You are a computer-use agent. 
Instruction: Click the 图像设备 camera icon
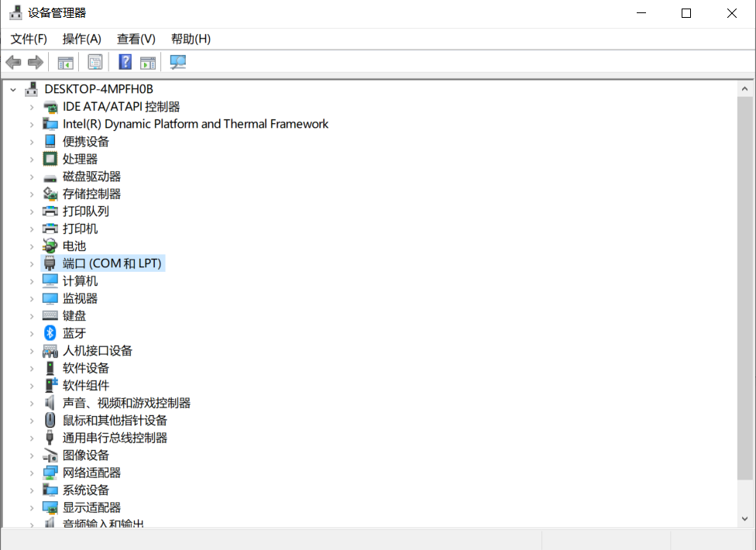50,455
